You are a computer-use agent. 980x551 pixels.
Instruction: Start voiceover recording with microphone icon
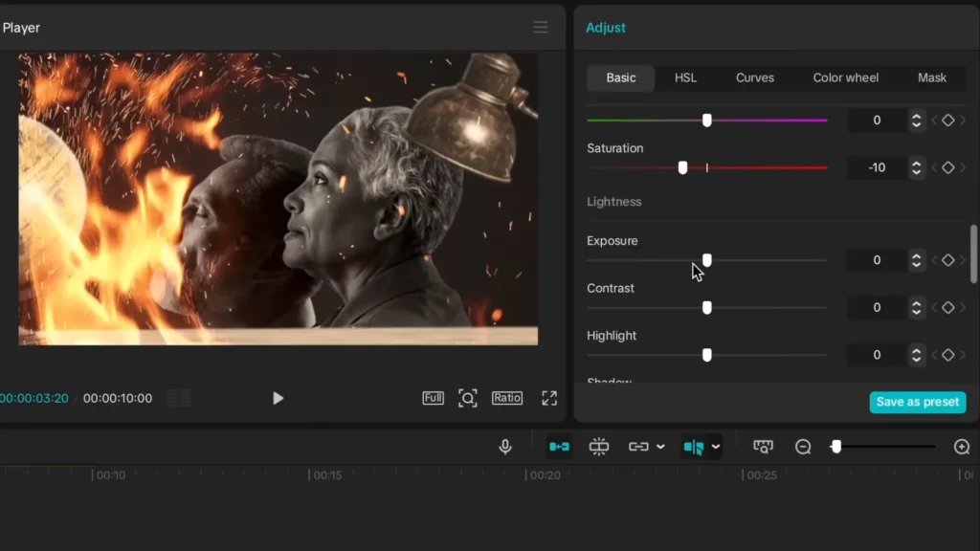(505, 447)
